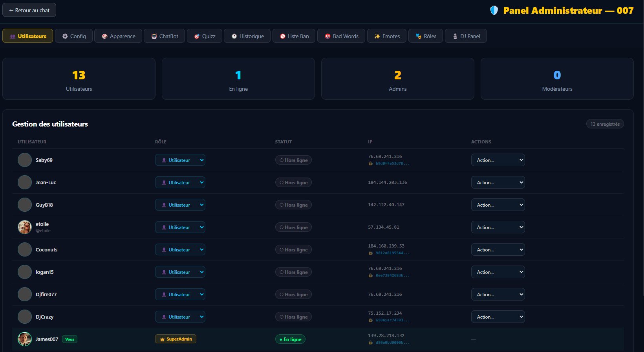Open the DJ Panel tab
Screen dimensions: 644x352
(x=465, y=36)
